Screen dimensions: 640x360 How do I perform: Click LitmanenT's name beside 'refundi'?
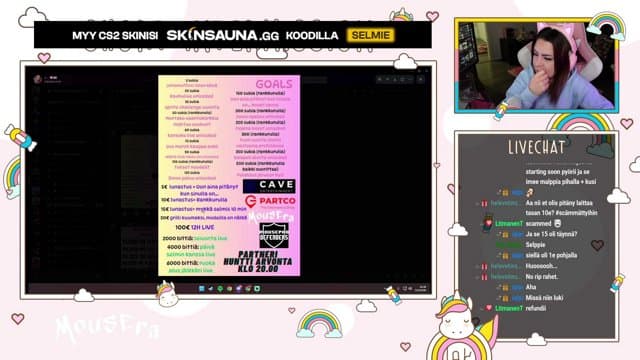coord(509,308)
